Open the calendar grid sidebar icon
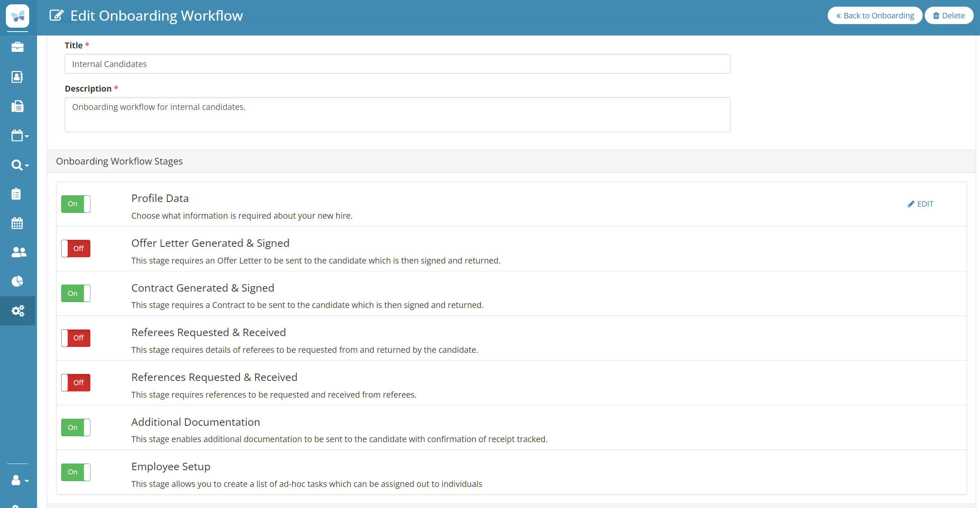This screenshot has height=508, width=980. pos(17,223)
